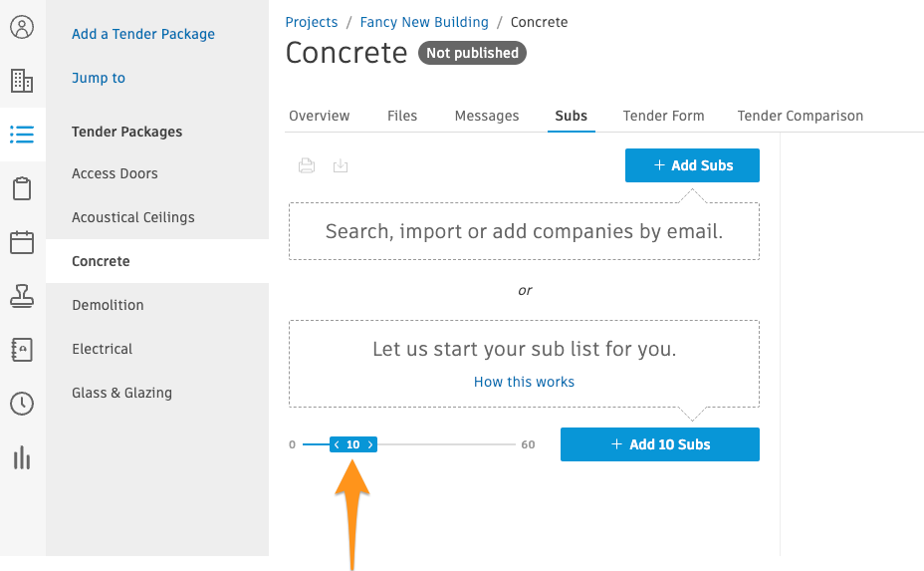Screen dimensions: 924x571
Task: Increase sub count with right slider arrow
Action: coord(370,444)
